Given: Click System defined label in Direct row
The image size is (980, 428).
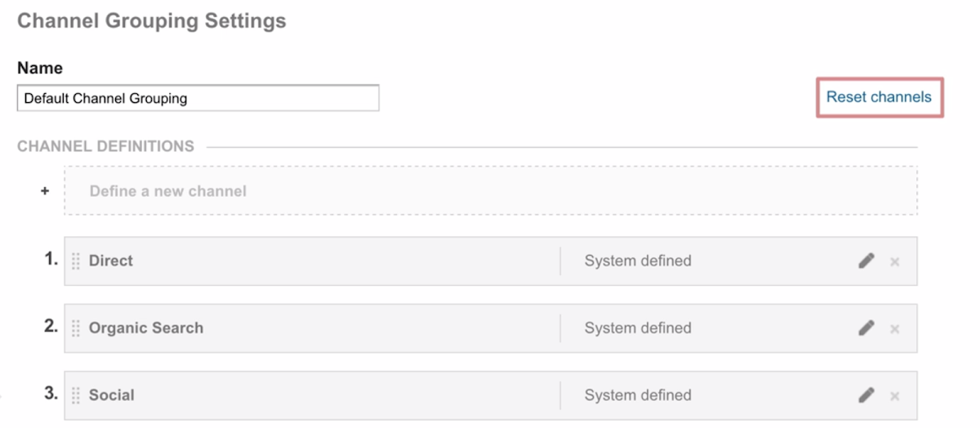Looking at the screenshot, I should tap(638, 261).
